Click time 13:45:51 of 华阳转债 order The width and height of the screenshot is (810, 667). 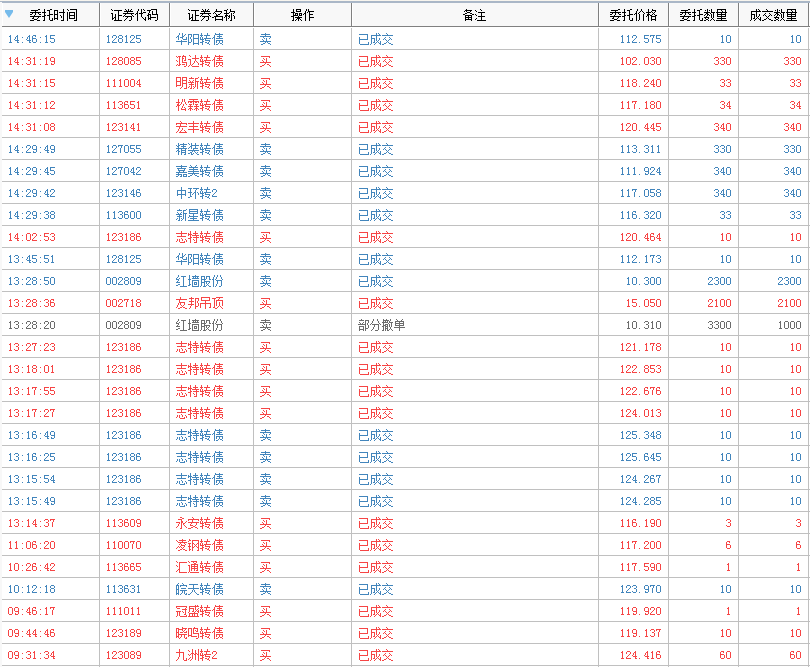click(32, 259)
